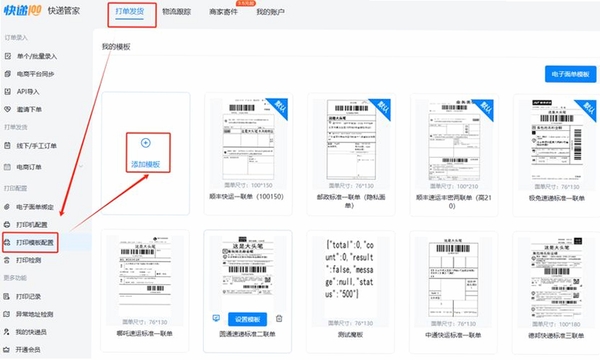Click the 打印机配置 printer icon
Viewport: 600px width, 360px height.
(7, 225)
